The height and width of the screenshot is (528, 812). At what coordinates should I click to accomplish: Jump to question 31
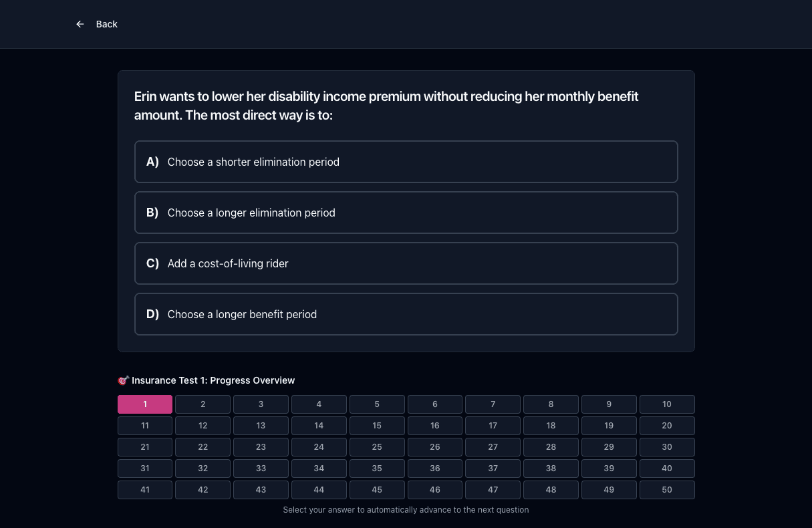145,469
